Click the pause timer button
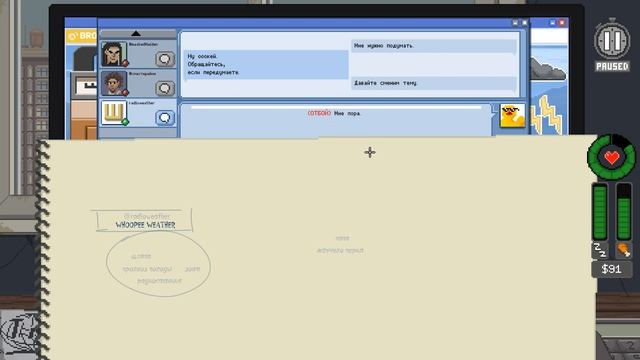The height and width of the screenshot is (360, 640). click(x=612, y=40)
